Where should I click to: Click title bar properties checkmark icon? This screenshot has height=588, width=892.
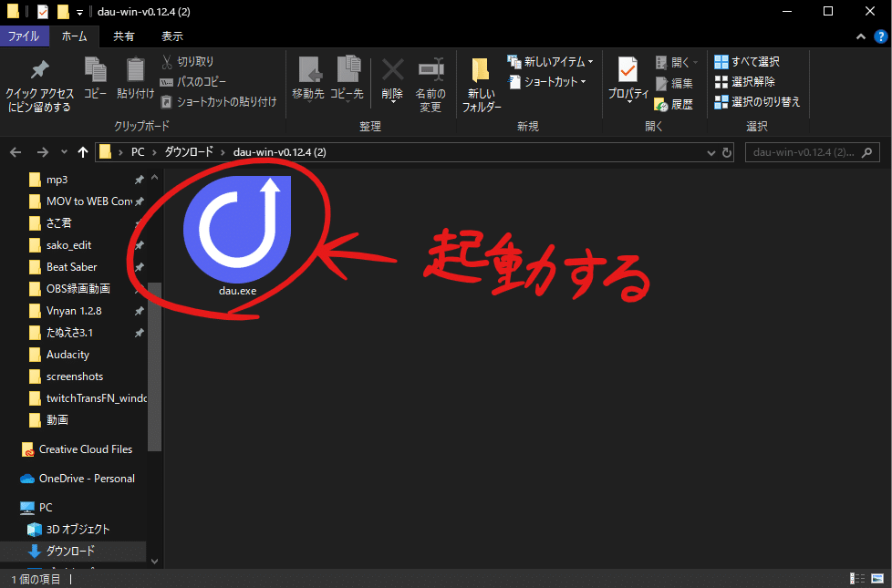coord(43,11)
